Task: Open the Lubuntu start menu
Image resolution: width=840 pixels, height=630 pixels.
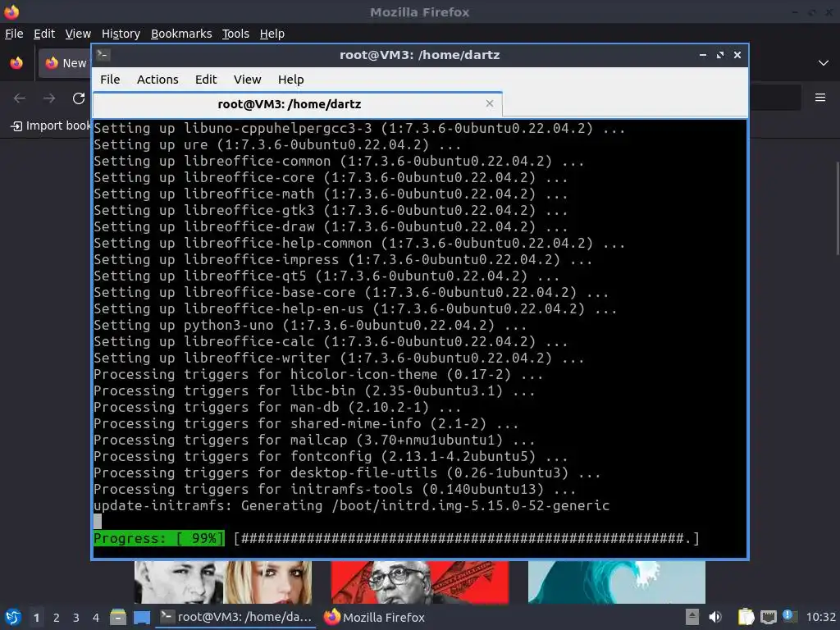Action: [x=12, y=617]
